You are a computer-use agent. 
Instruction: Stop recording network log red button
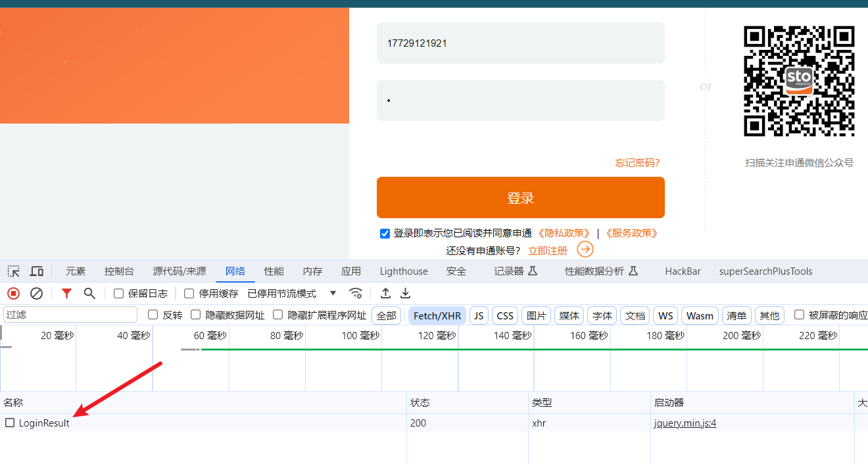coord(14,293)
